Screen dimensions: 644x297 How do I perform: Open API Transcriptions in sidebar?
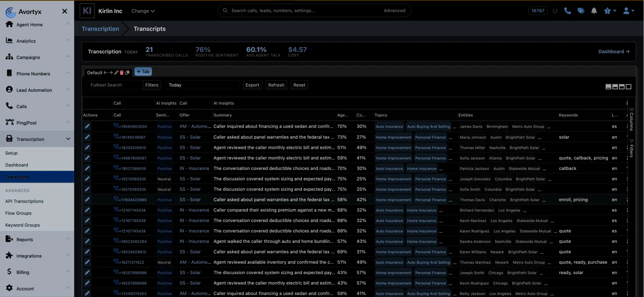[x=24, y=201]
